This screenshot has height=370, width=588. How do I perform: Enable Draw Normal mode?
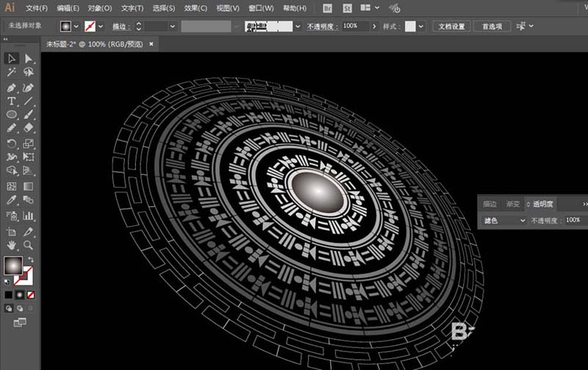click(x=8, y=308)
